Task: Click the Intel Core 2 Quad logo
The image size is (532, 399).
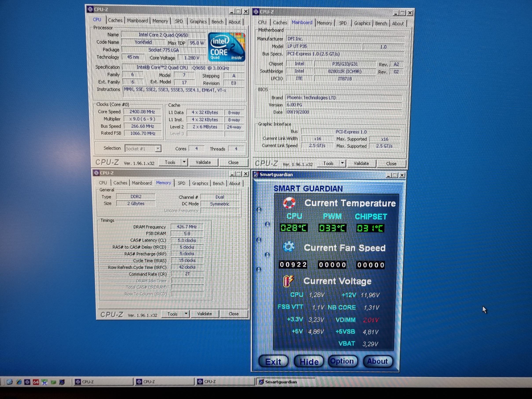Action: coord(226,47)
